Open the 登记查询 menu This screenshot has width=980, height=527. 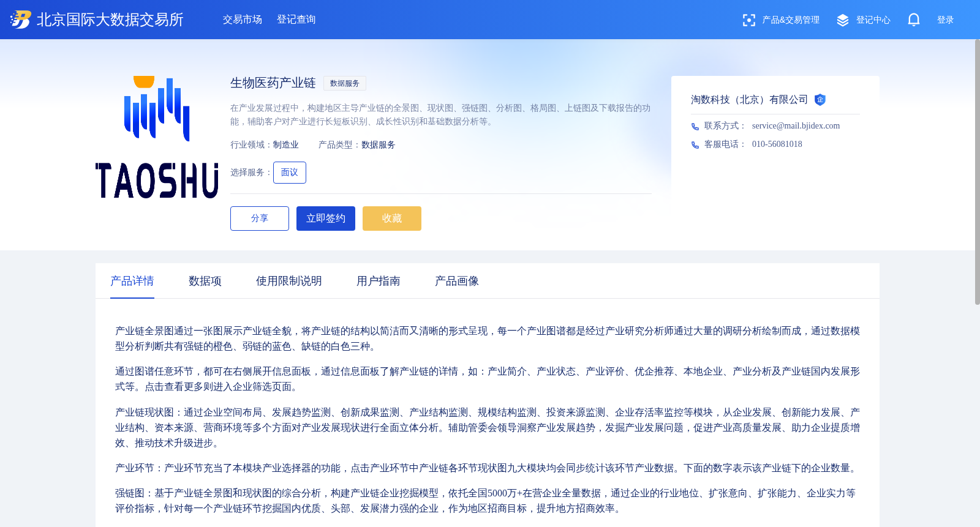pos(296,20)
